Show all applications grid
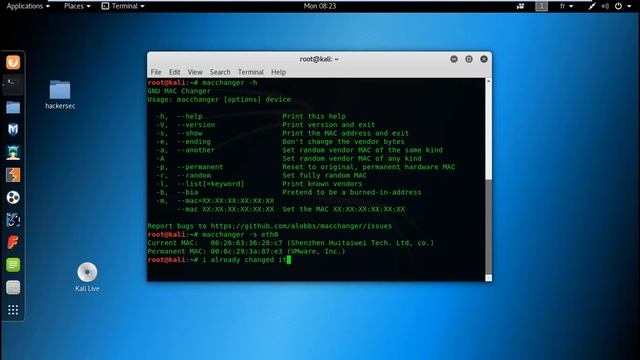This screenshot has width=640, height=360. [x=13, y=310]
